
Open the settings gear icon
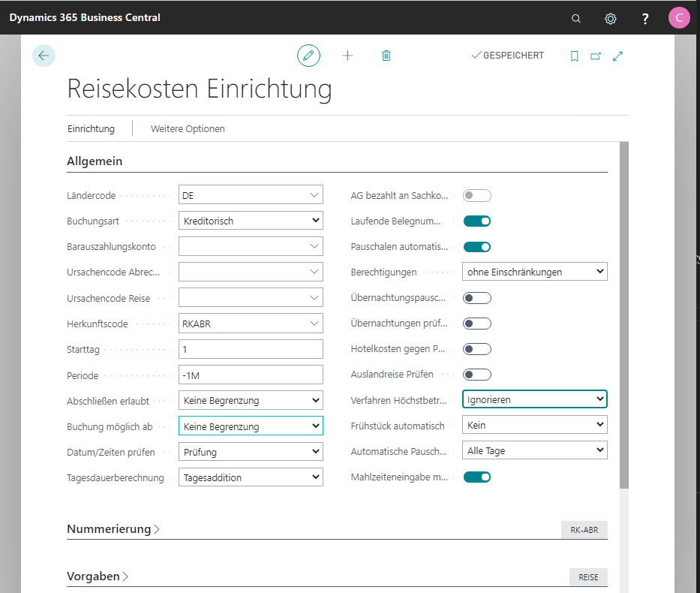[x=611, y=18]
